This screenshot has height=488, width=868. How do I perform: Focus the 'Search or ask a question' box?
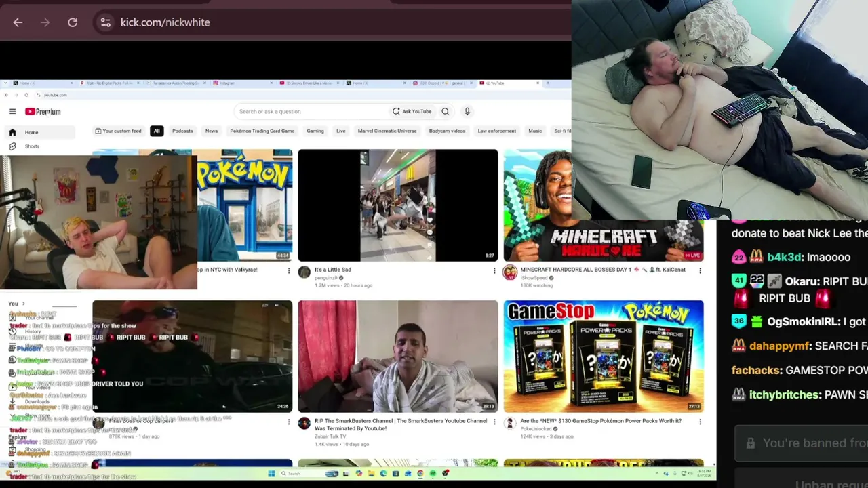(309, 111)
